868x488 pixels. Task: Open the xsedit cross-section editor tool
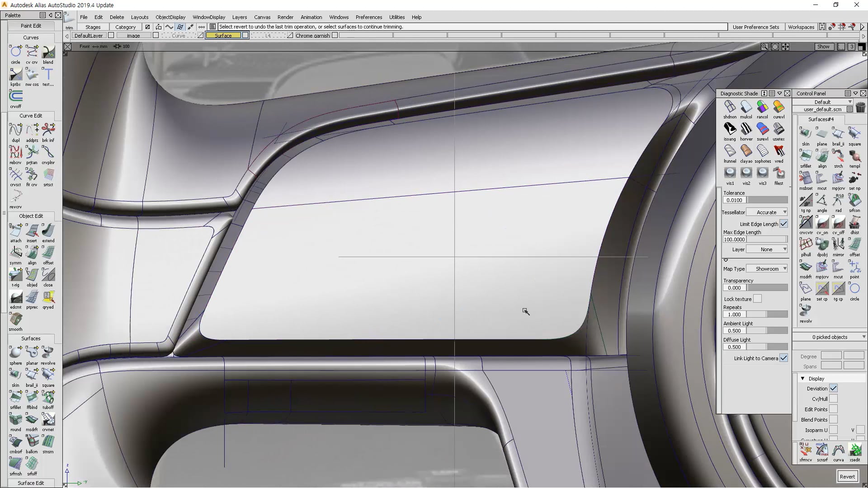(x=854, y=452)
